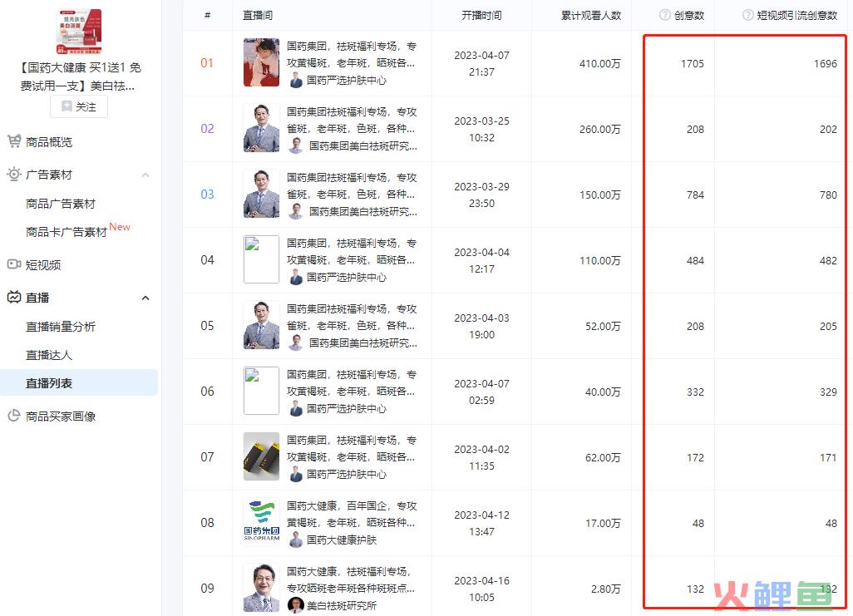This screenshot has width=853, height=616.
Task: Click the 累计观看人数 column header
Action: [591, 15]
